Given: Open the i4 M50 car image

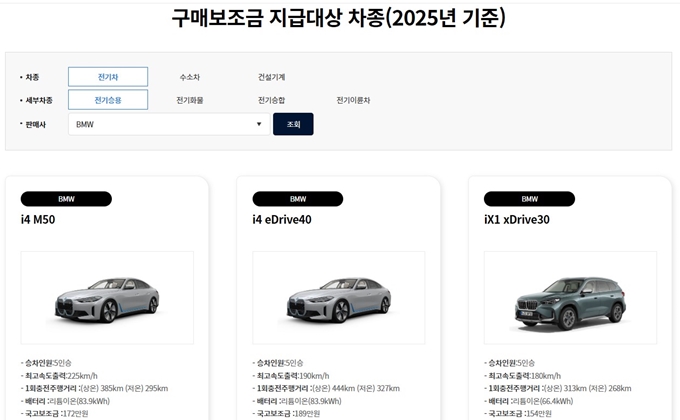Looking at the screenshot, I should point(107,298).
